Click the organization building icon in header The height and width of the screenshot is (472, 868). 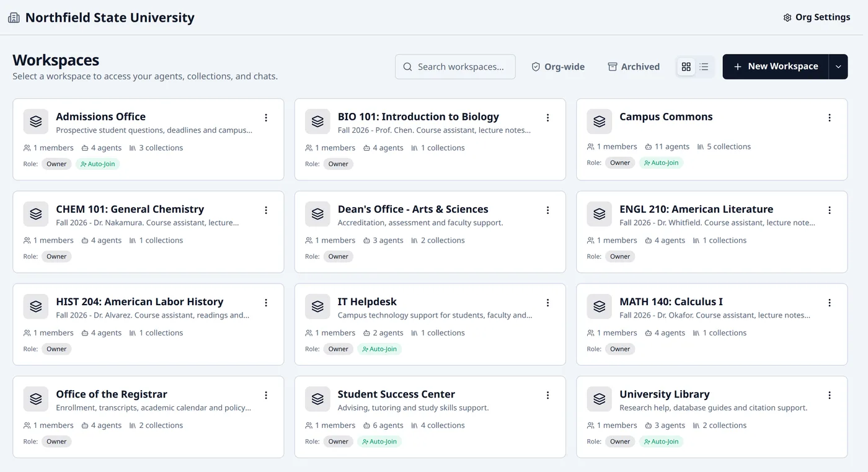14,17
